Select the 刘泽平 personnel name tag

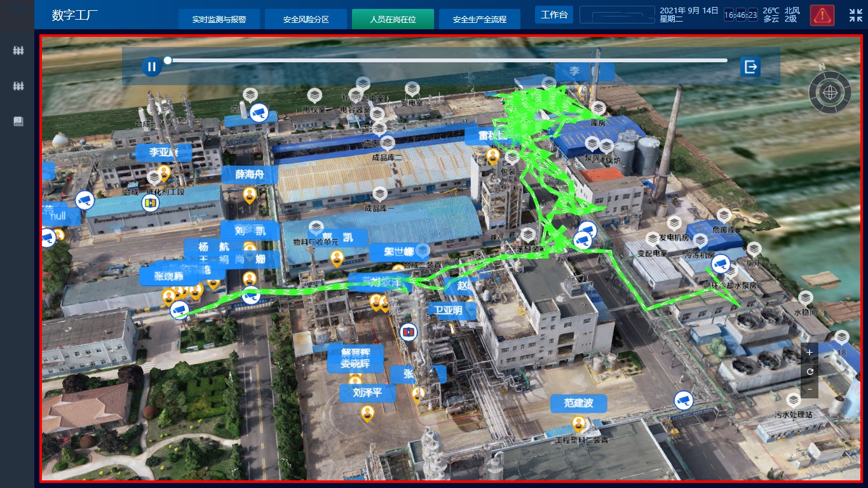[x=367, y=393]
